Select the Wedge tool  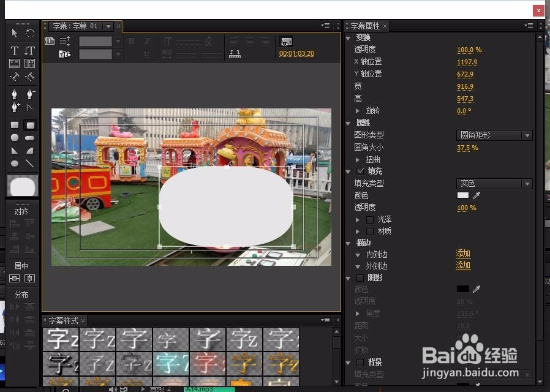(14, 151)
